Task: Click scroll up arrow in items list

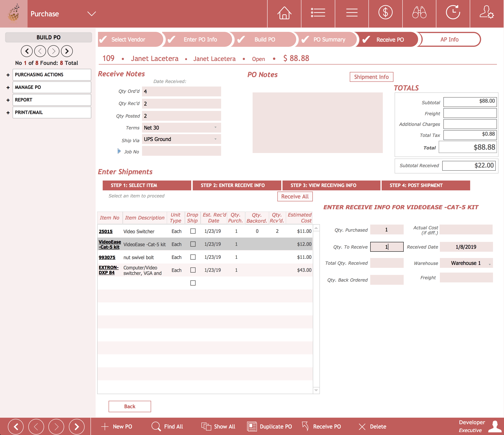Action: (316, 228)
